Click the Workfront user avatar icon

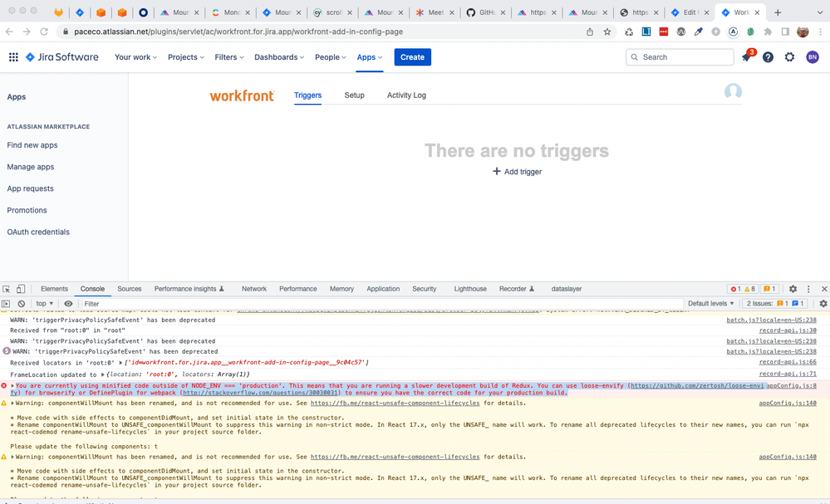(733, 91)
